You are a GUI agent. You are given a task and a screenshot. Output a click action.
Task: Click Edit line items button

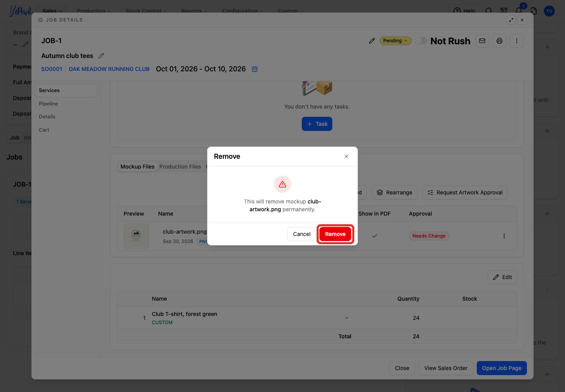tap(502, 277)
